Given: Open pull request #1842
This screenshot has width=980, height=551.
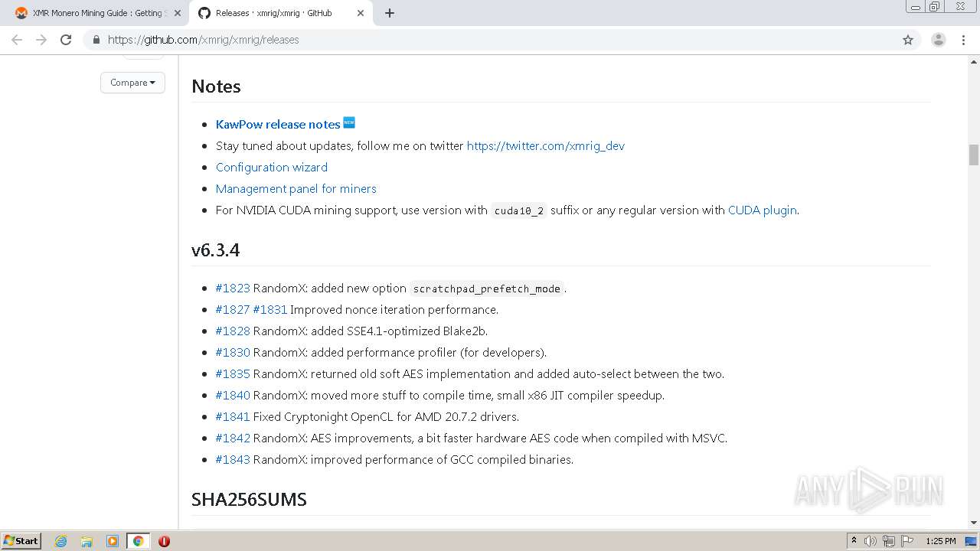Looking at the screenshot, I should pyautogui.click(x=233, y=438).
